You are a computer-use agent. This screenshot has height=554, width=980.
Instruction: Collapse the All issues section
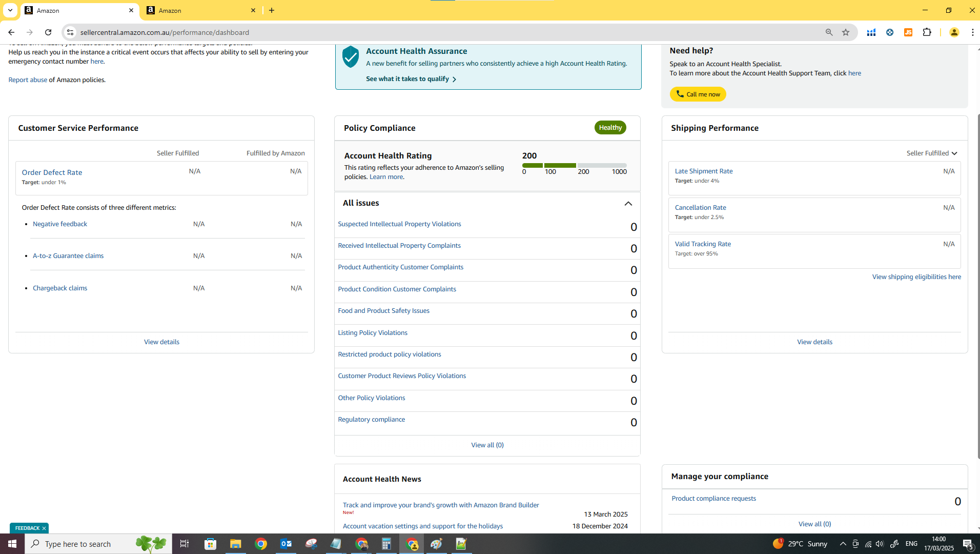pyautogui.click(x=628, y=204)
